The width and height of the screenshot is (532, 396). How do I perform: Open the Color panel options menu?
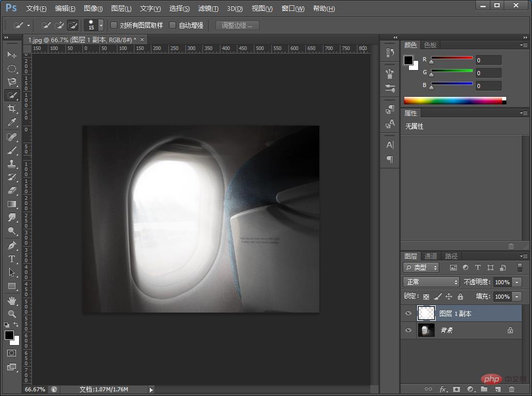tap(524, 45)
